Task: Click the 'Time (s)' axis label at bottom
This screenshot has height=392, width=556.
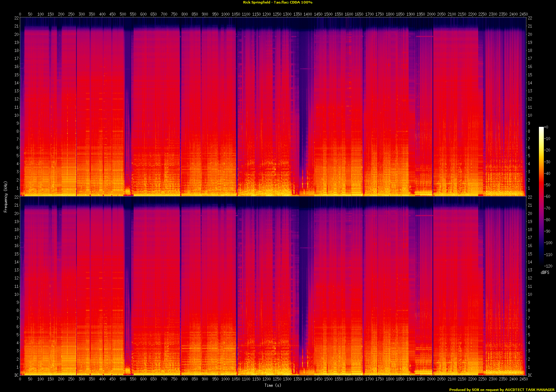Action: coord(272,385)
